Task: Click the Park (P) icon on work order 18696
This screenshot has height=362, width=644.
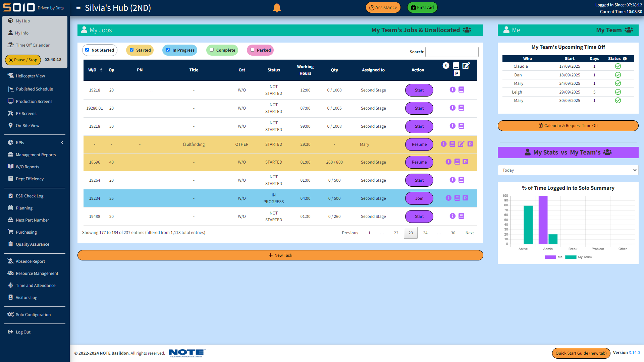Action: (465, 162)
